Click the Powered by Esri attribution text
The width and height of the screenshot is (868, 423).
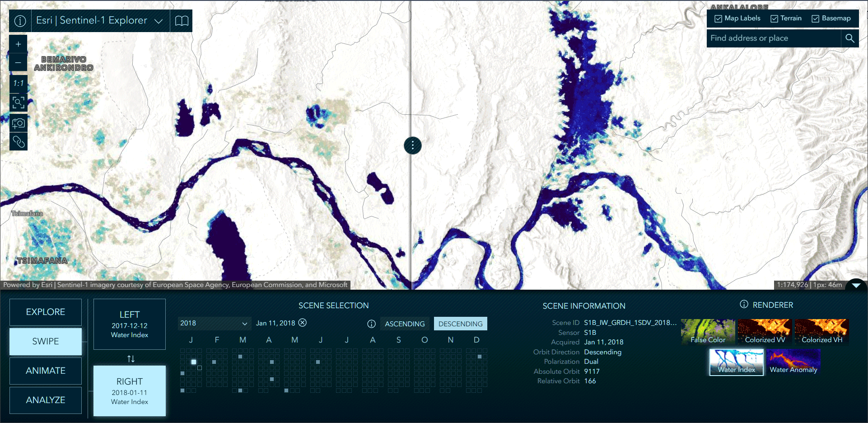point(175,285)
